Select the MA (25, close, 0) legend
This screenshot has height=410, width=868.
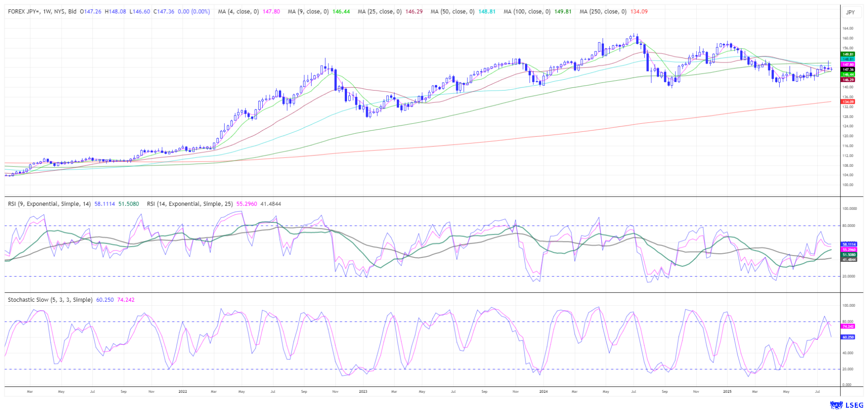click(x=379, y=12)
